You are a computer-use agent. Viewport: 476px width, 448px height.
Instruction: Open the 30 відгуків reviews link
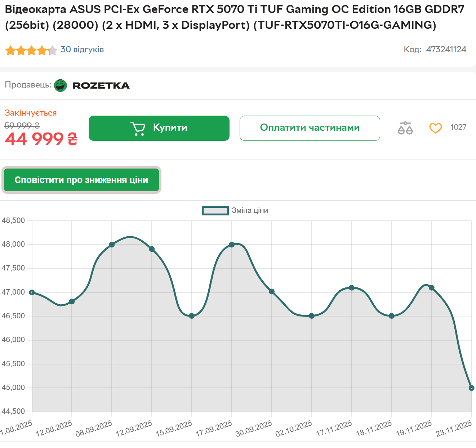(x=82, y=49)
